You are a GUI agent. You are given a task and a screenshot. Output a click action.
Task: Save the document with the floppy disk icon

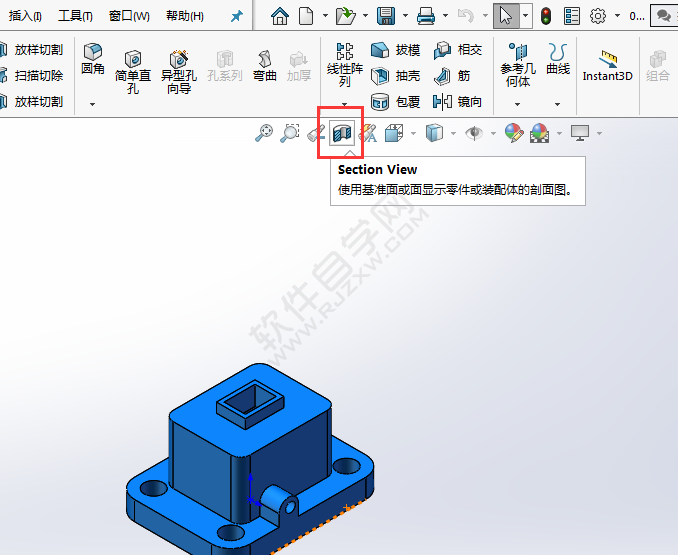click(x=386, y=16)
